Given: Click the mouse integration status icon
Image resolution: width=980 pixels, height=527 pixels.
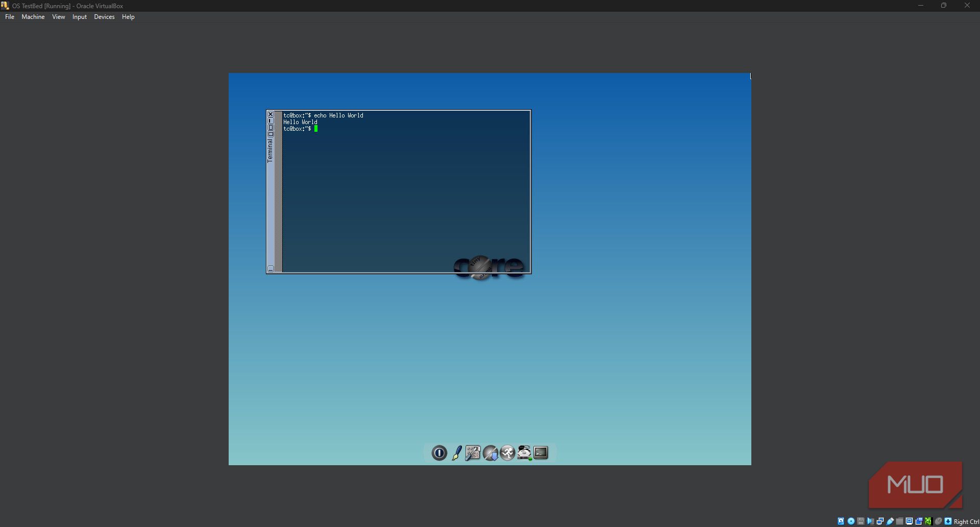Looking at the screenshot, I should [x=938, y=521].
